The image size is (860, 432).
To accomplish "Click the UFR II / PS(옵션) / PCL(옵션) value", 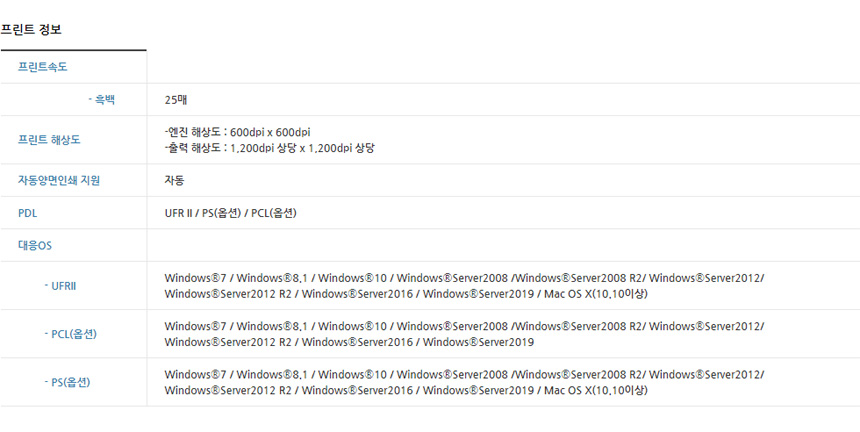I will [230, 213].
